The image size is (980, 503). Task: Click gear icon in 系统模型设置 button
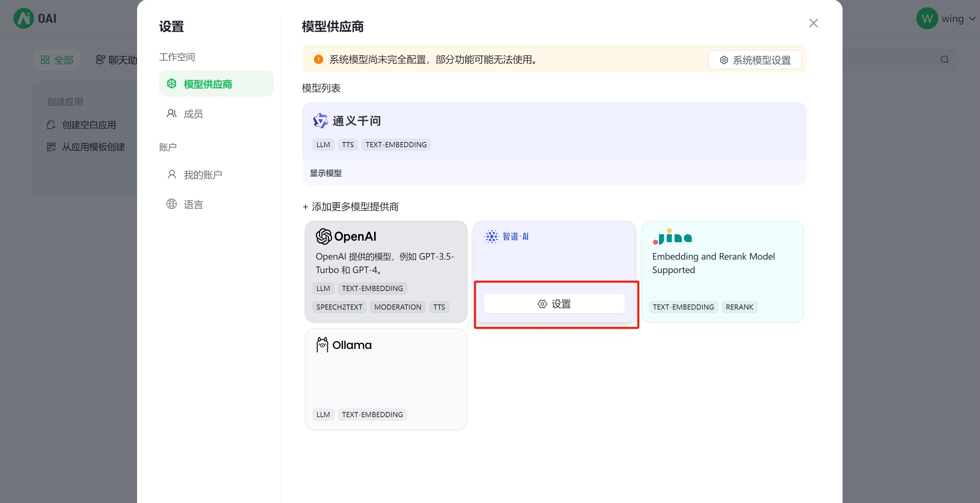click(x=724, y=60)
